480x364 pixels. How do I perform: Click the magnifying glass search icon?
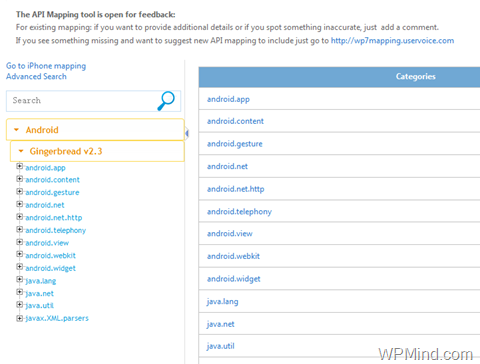pyautogui.click(x=166, y=101)
